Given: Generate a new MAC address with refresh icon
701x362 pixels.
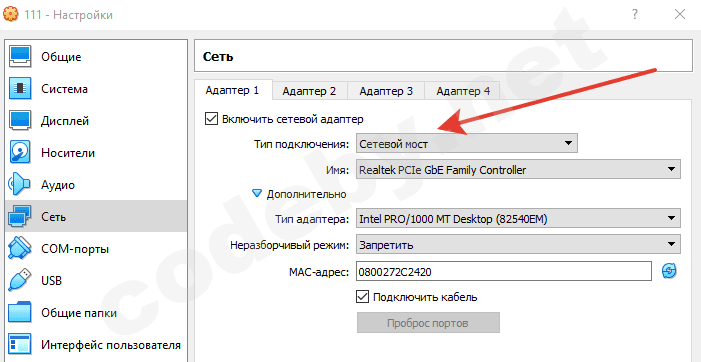Looking at the screenshot, I should (669, 271).
